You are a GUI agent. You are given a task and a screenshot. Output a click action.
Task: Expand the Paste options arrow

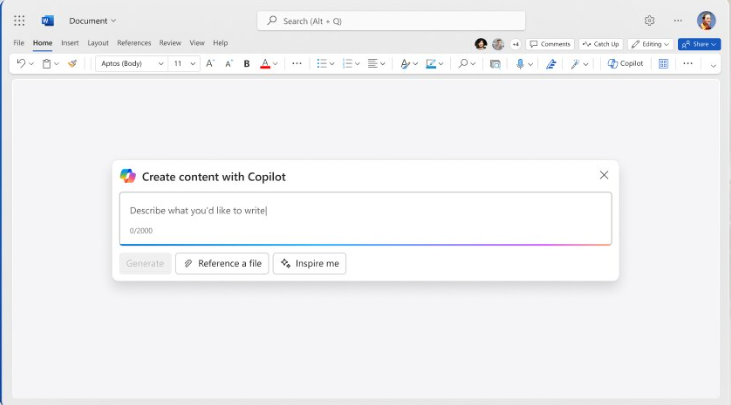[56, 64]
